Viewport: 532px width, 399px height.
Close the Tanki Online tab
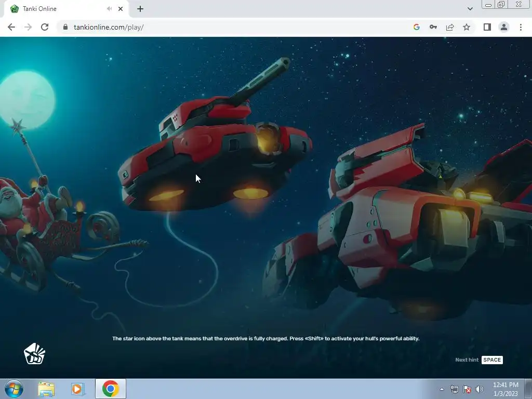coord(121,9)
